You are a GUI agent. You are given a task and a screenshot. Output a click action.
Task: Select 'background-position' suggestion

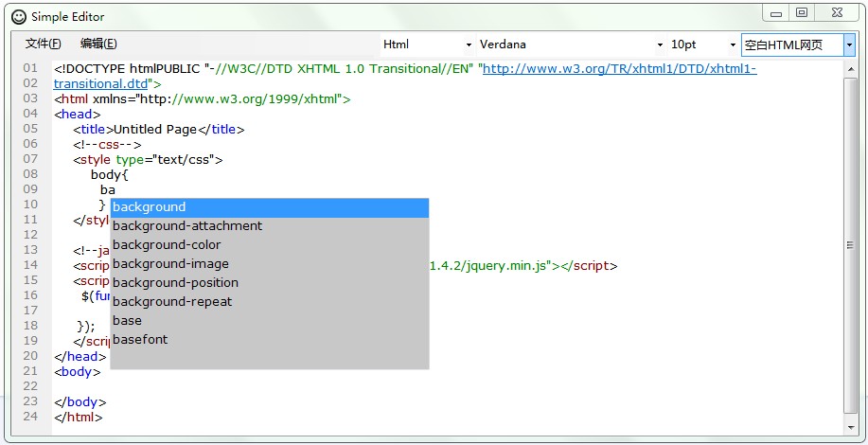[x=270, y=283]
